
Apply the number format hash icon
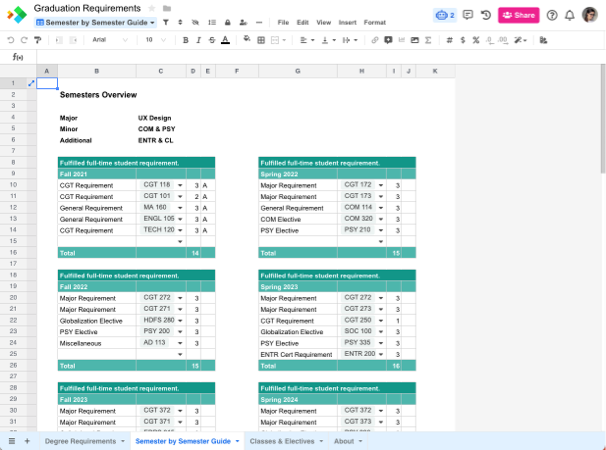(449, 40)
